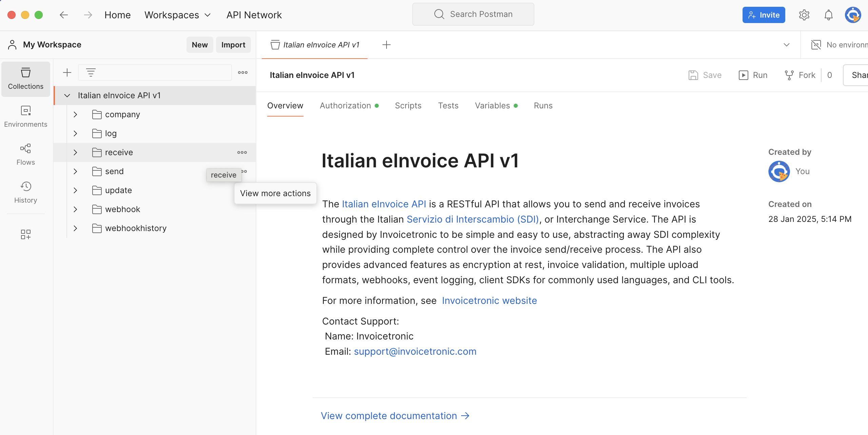Click the Search Postman field
This screenshot has height=435, width=868.
click(473, 14)
